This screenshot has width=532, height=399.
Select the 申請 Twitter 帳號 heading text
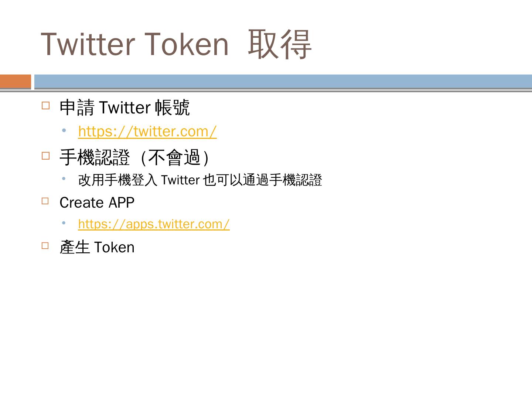(x=125, y=108)
